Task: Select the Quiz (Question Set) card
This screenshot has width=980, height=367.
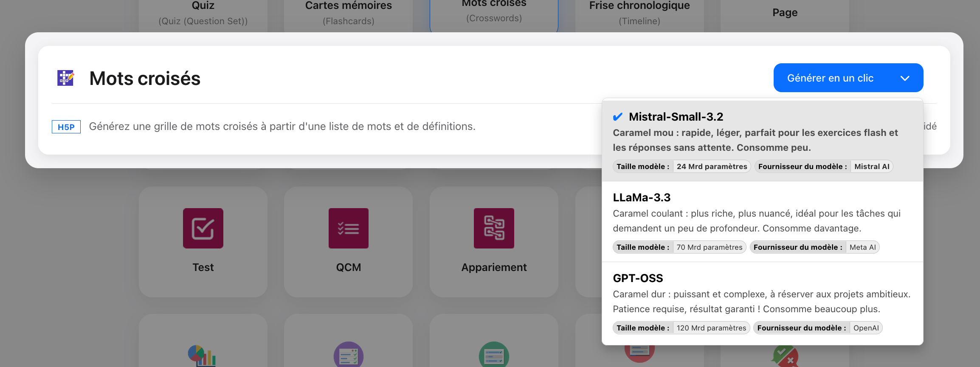Action: pos(203,14)
